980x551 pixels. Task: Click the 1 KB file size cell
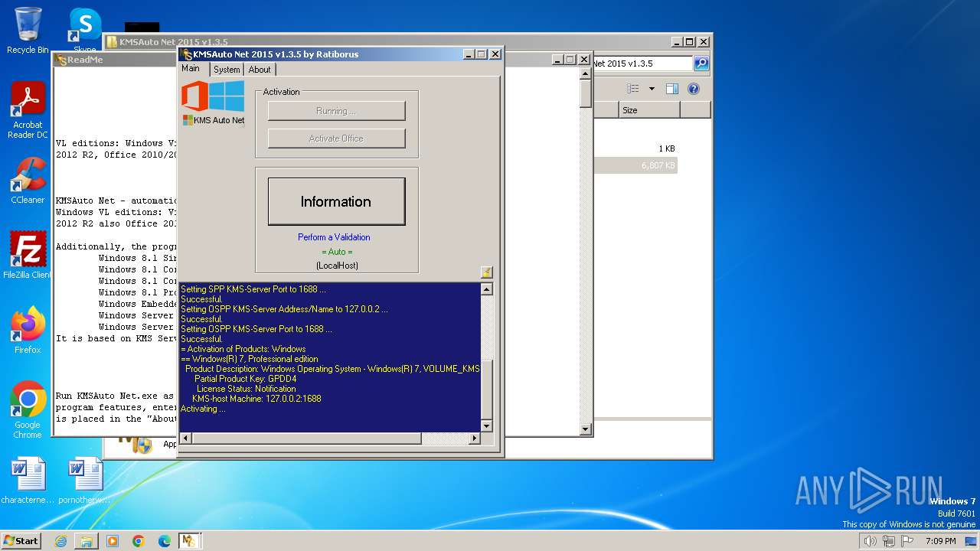pos(666,148)
